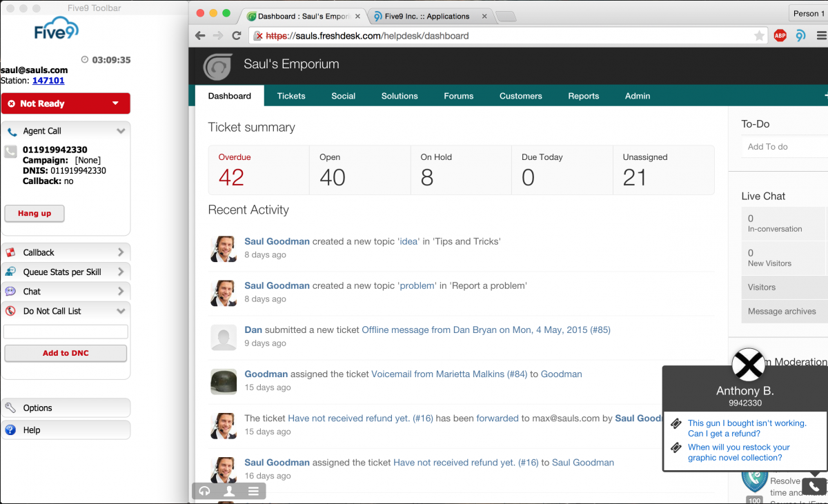
Task: Collapse the Do Not Call List panel
Action: 121,311
